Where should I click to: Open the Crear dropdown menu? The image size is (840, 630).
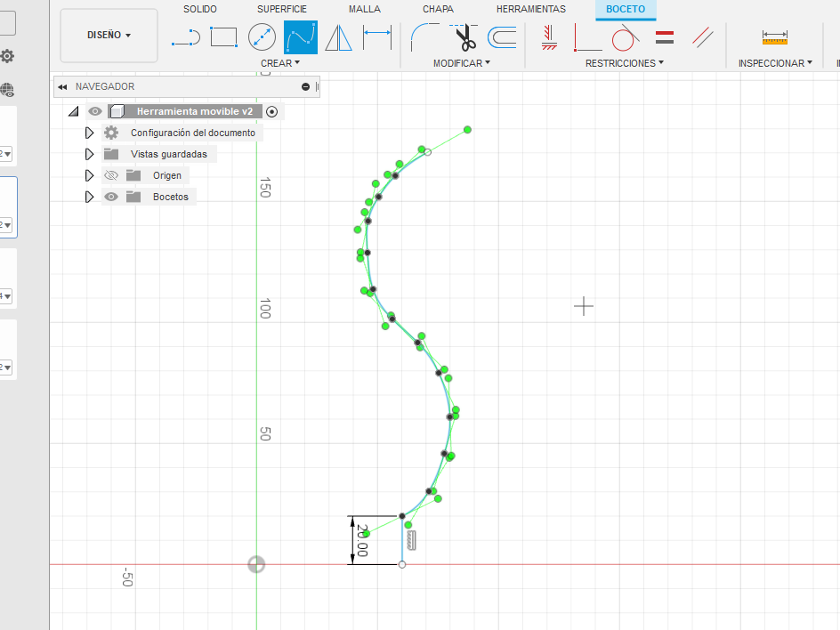(x=280, y=63)
